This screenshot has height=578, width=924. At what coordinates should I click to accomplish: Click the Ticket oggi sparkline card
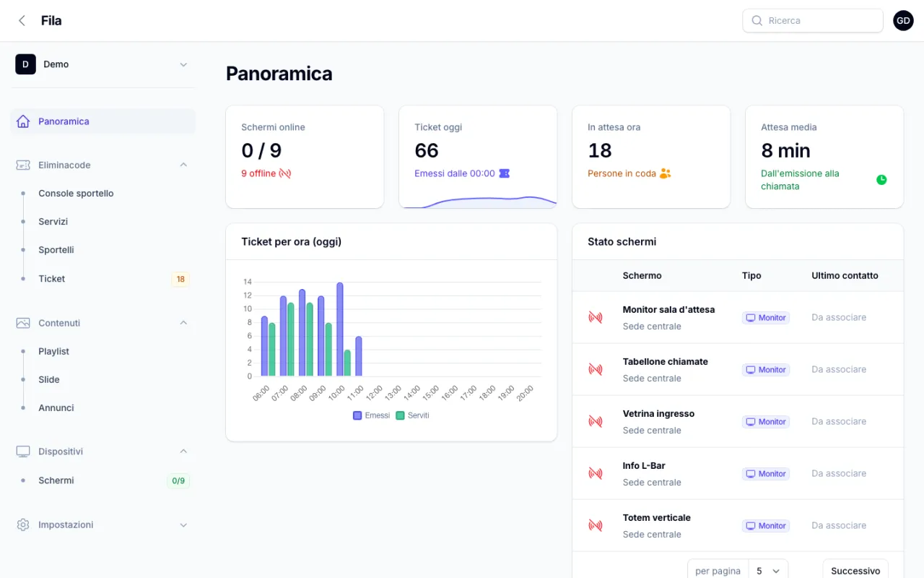pos(478,157)
